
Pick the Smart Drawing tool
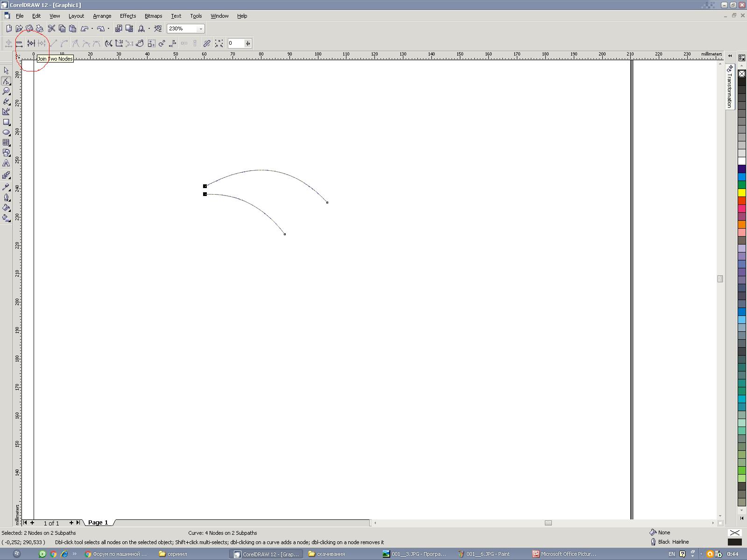tap(7, 112)
